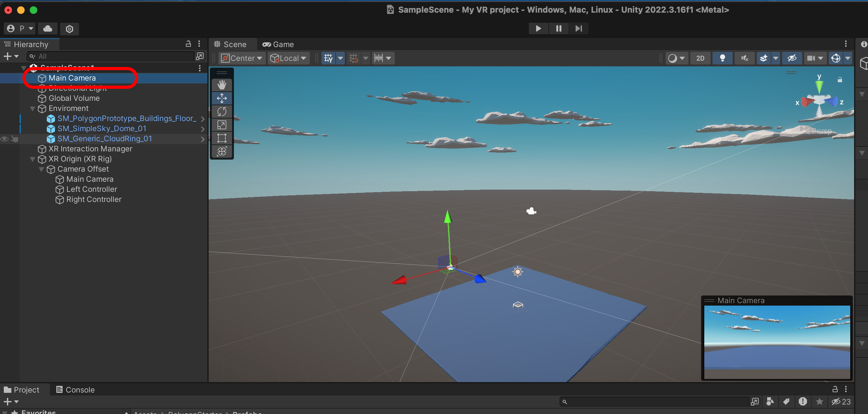Click the green Y axis gizmo cone

pos(819,86)
